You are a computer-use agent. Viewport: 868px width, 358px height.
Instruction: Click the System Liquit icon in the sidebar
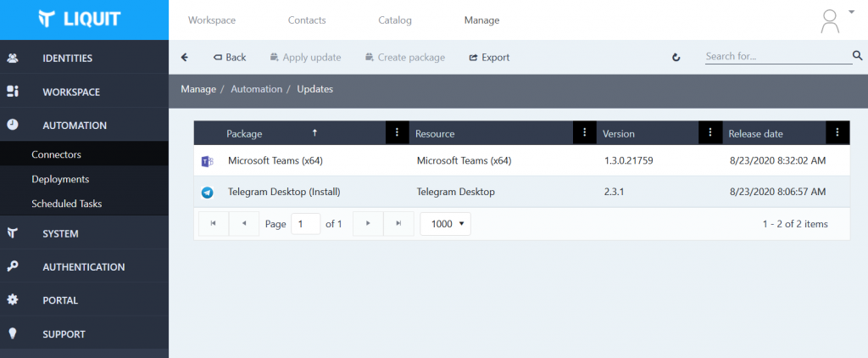[x=12, y=232]
